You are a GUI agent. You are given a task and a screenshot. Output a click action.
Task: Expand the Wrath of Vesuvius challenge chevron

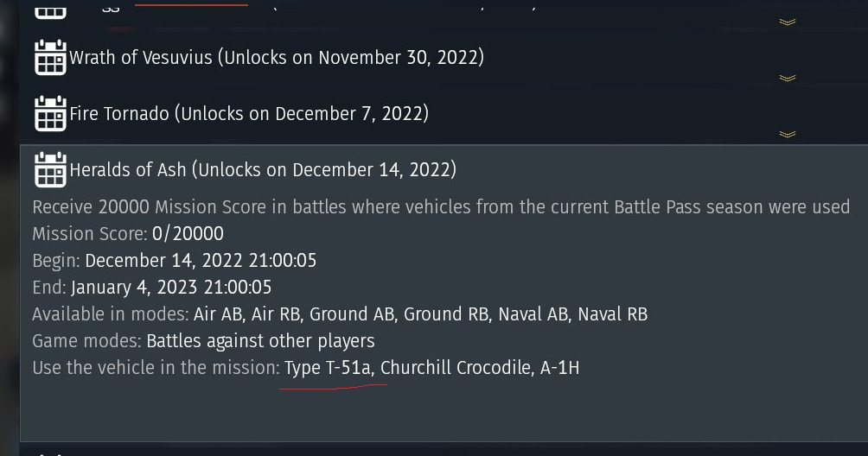pyautogui.click(x=787, y=79)
